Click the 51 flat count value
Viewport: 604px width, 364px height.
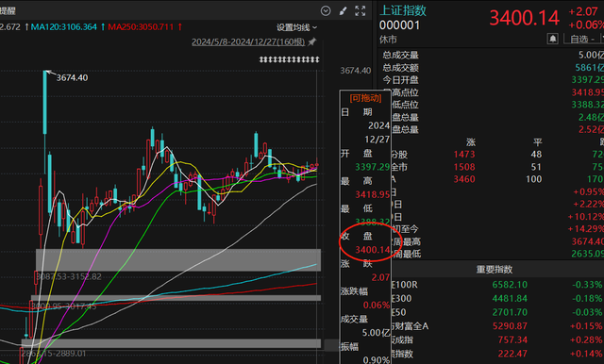pos(536,167)
